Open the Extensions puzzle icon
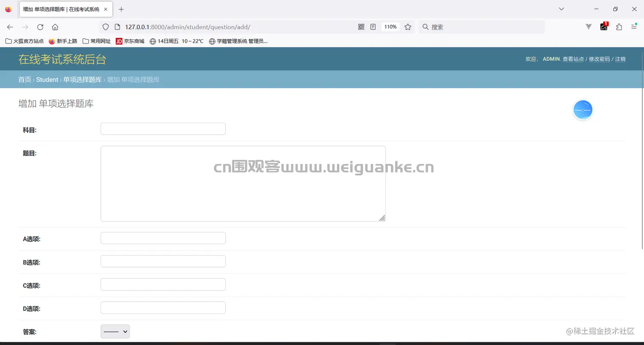Screen dimensions: 644x345 point(619,27)
